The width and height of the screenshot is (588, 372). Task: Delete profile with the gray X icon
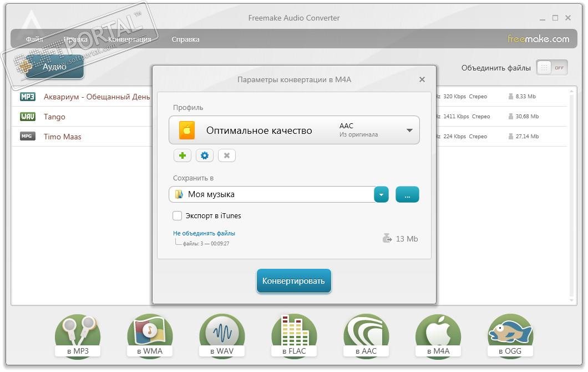click(227, 155)
